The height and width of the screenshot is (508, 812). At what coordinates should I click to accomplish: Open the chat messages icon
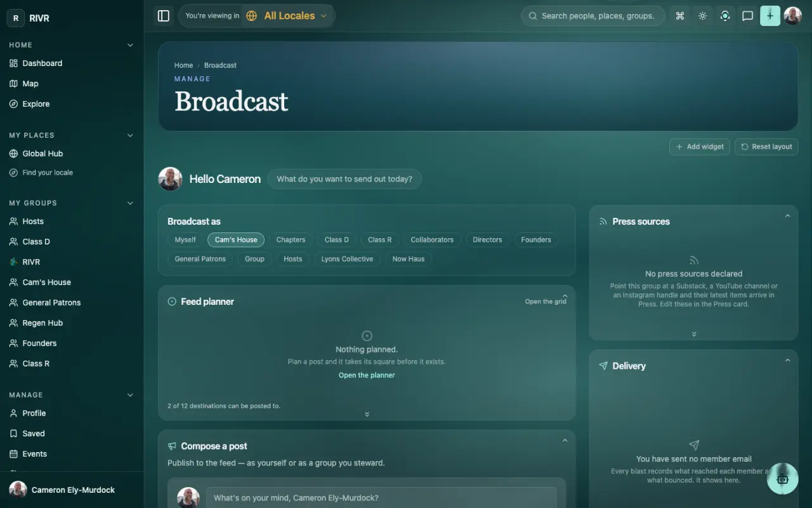748,16
